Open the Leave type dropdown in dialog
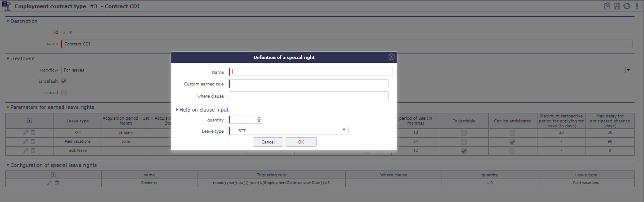Screen dimensions: 644x202 344,130
